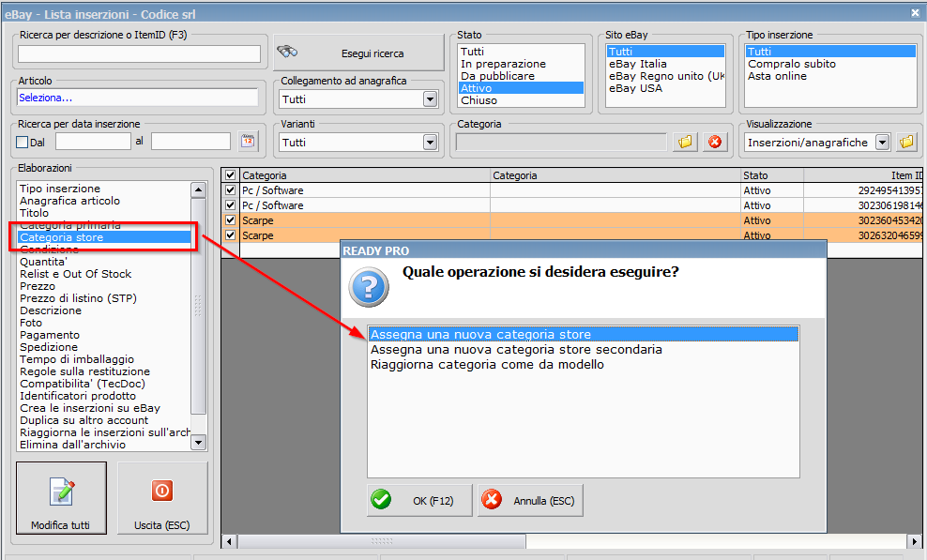Viewport: 927px width, 560px height.
Task: Close the eBay Lista inserzioni window
Action: [915, 12]
